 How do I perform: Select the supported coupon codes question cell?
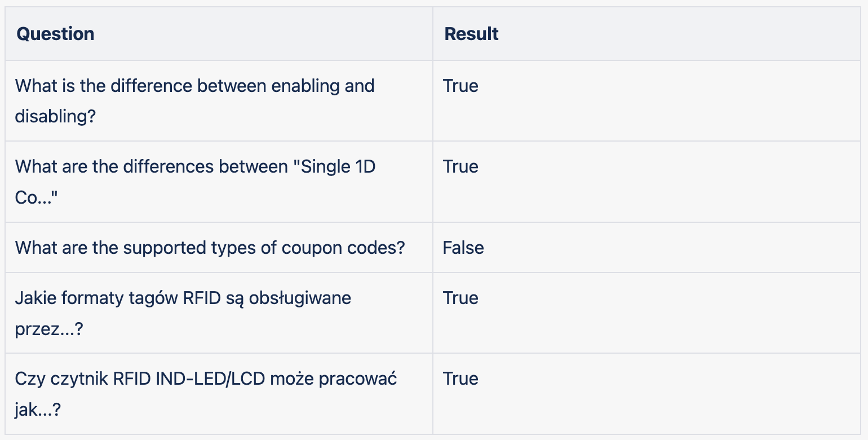tap(219, 248)
